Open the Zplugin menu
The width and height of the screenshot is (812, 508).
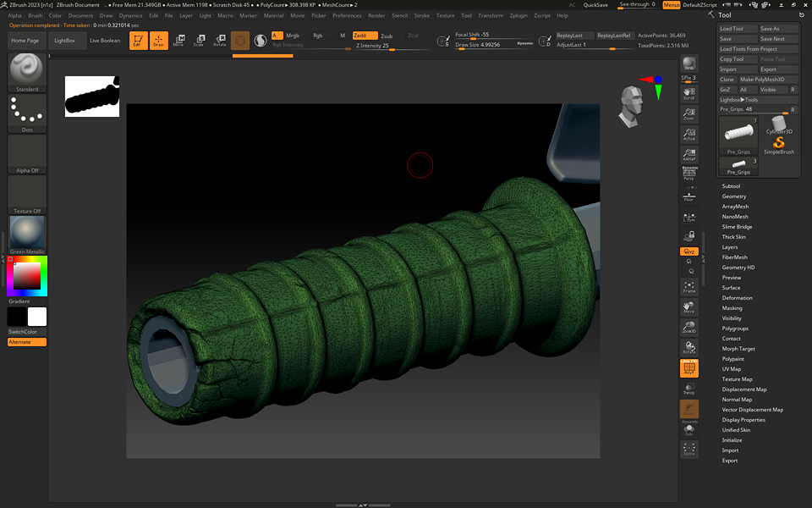[x=518, y=15]
